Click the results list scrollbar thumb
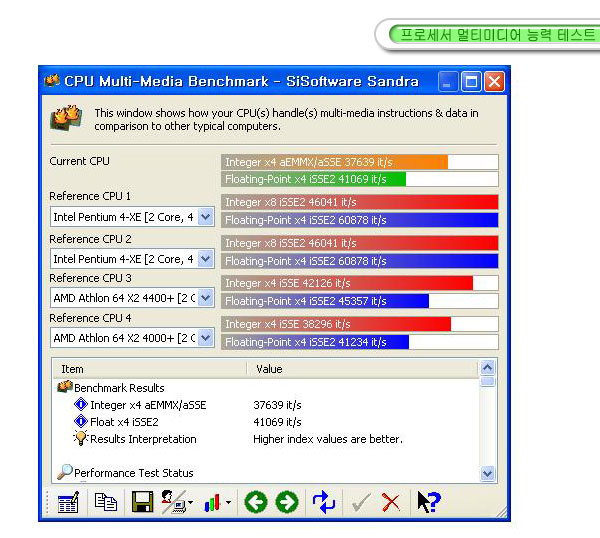Image resolution: width=600 pixels, height=538 pixels. click(x=488, y=381)
